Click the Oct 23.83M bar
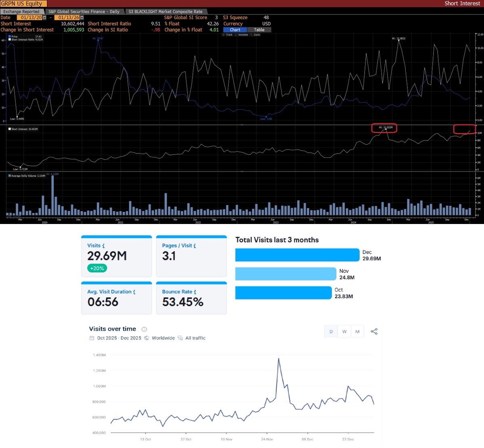 pyautogui.click(x=283, y=293)
